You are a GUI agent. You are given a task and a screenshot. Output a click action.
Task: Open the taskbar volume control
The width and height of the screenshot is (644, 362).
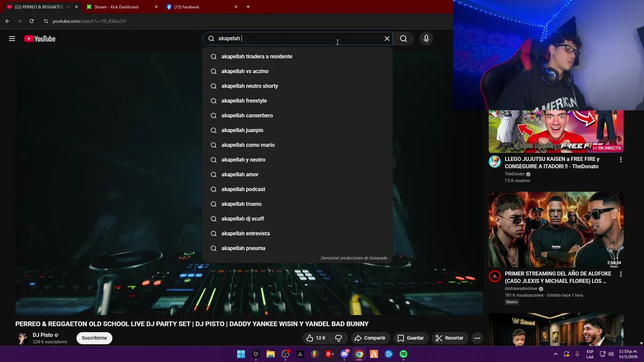[x=611, y=354]
